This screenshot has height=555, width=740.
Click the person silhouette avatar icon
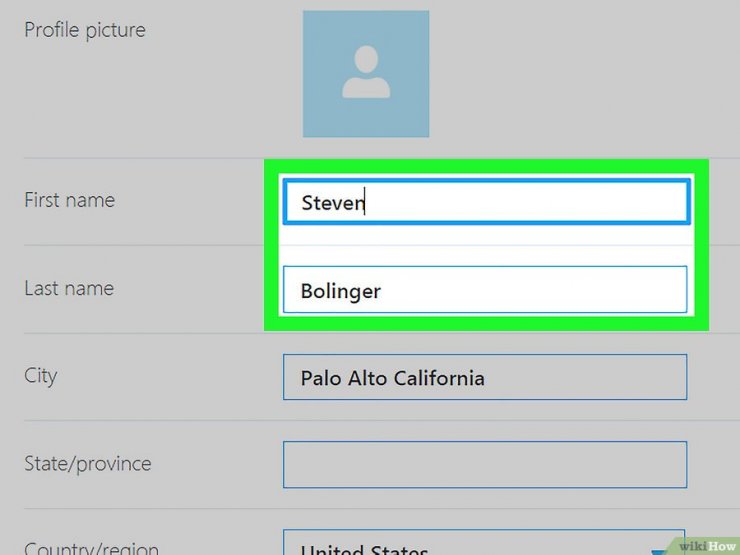pos(366,72)
